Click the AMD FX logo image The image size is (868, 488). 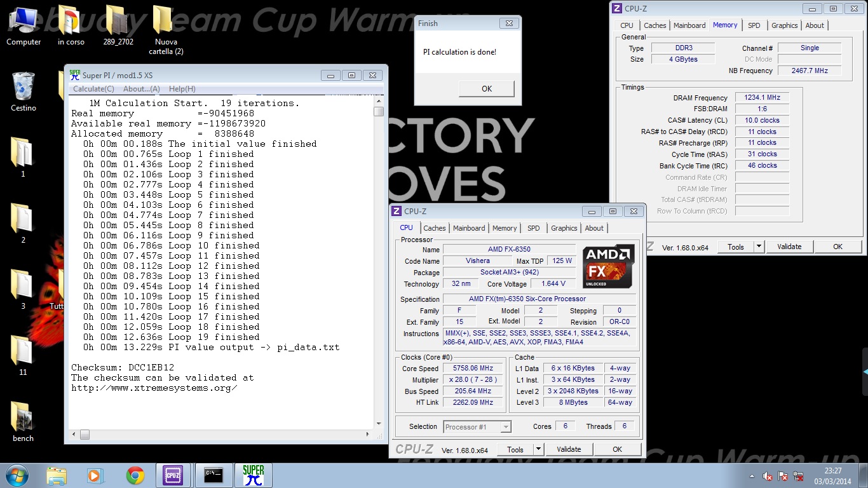tap(608, 266)
